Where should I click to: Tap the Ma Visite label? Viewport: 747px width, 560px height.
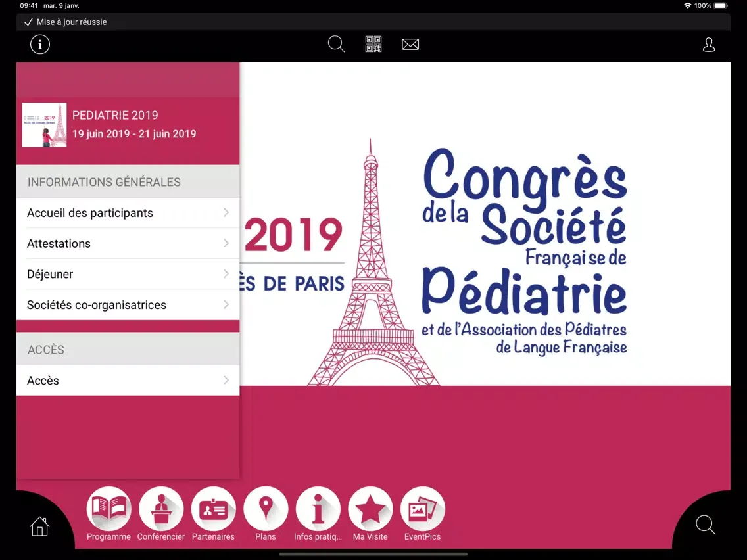[370, 536]
